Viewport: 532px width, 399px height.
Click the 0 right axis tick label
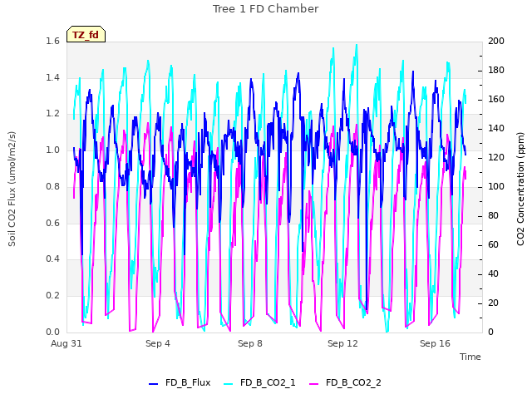point(490,332)
